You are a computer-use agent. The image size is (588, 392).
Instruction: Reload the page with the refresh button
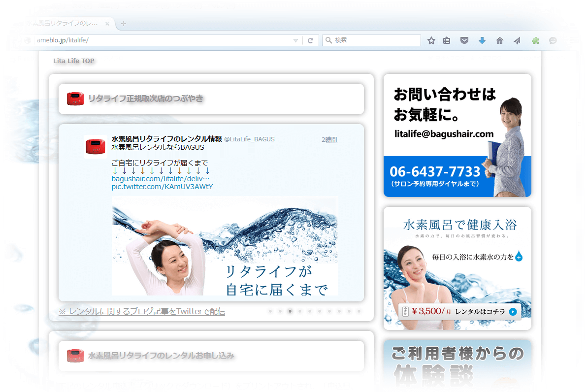pyautogui.click(x=311, y=40)
